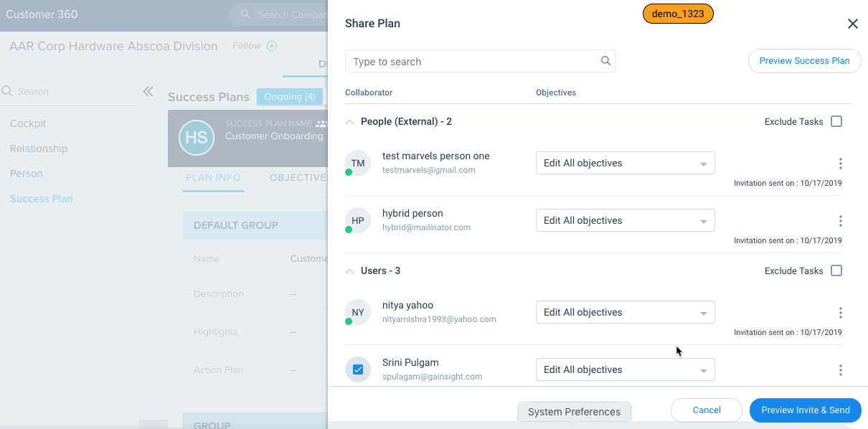Click the Follow plus icon
This screenshot has height=429, width=868.
coord(272,46)
